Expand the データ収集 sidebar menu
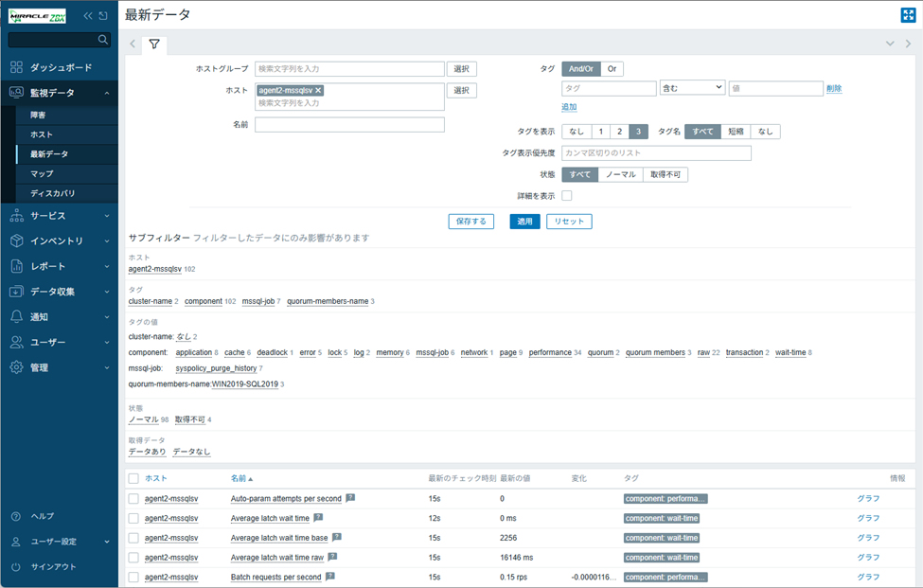 pos(60,292)
